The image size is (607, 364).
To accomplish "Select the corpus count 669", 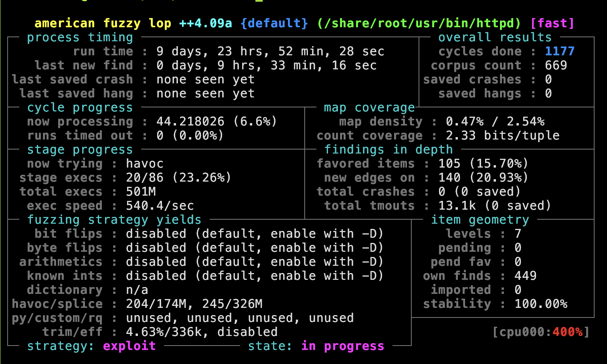I will point(556,65).
